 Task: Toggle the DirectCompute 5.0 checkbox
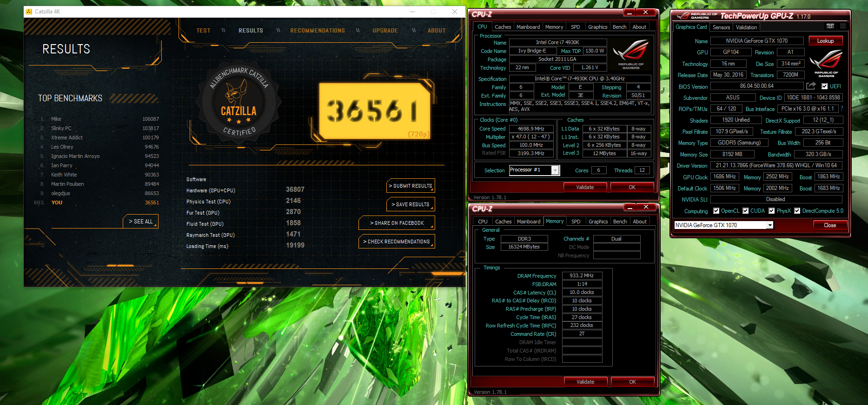point(797,211)
